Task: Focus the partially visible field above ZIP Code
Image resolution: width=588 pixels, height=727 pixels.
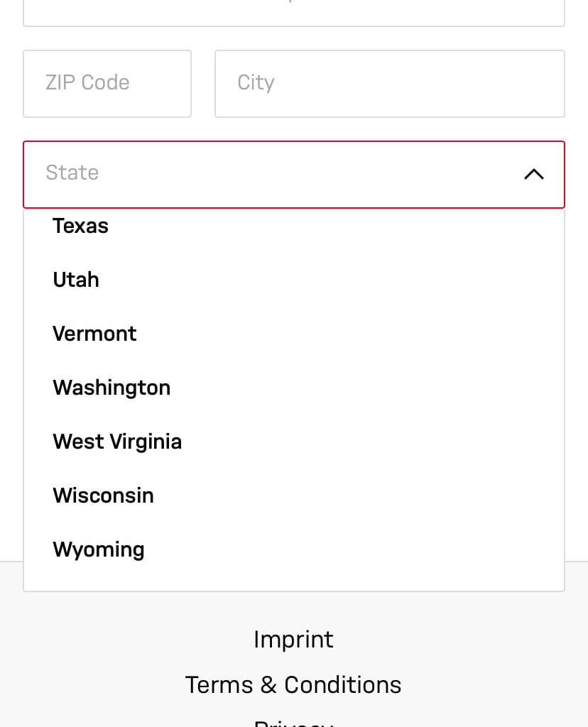Action: [x=293, y=12]
